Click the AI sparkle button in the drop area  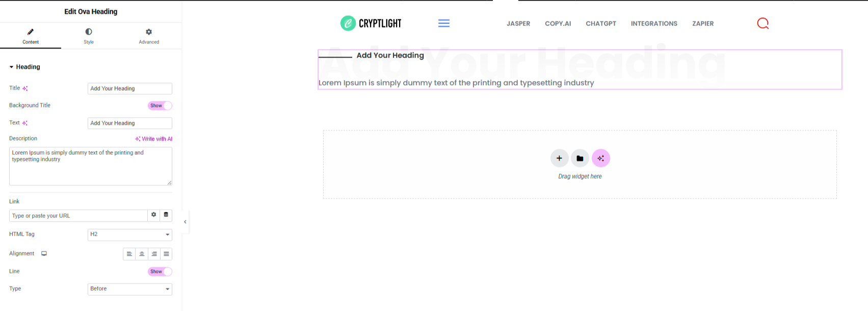coord(601,158)
